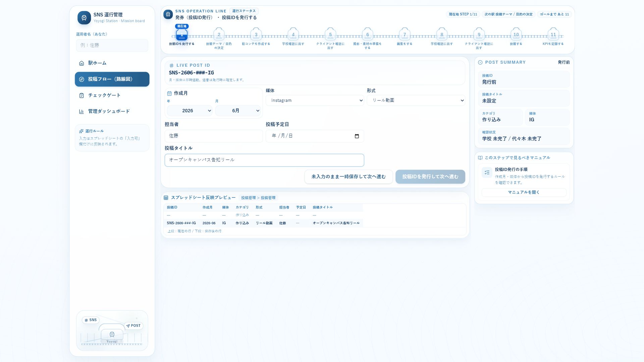Open 管理ダッシュボード in the sidebar
644x362 pixels.
(x=112, y=111)
